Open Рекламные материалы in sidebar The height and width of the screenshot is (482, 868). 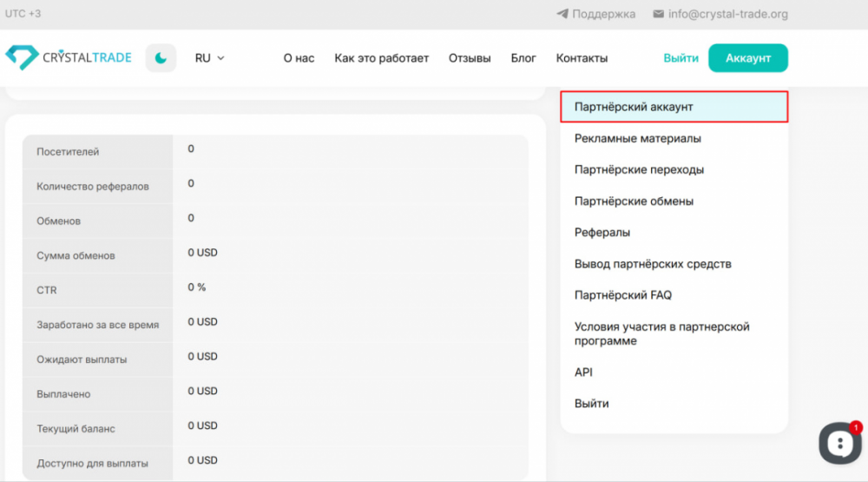(637, 138)
